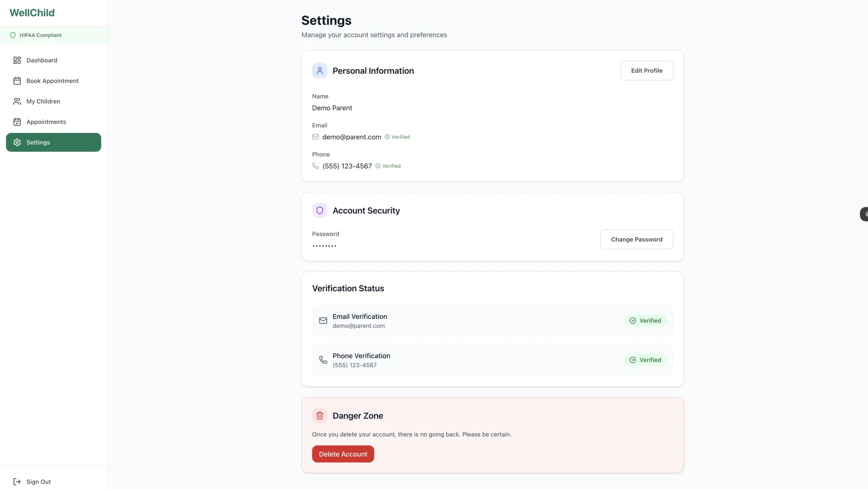Screen dimensions: 868x489
Task: Click the Personal Information user icon
Action: point(320,71)
